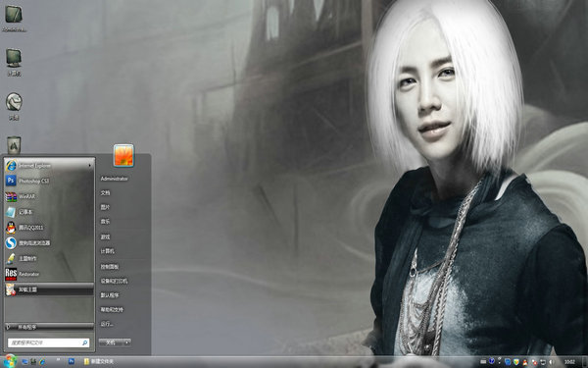This screenshot has height=368, width=588.
Task: Open Control Panel from Start menu
Action: 110,267
